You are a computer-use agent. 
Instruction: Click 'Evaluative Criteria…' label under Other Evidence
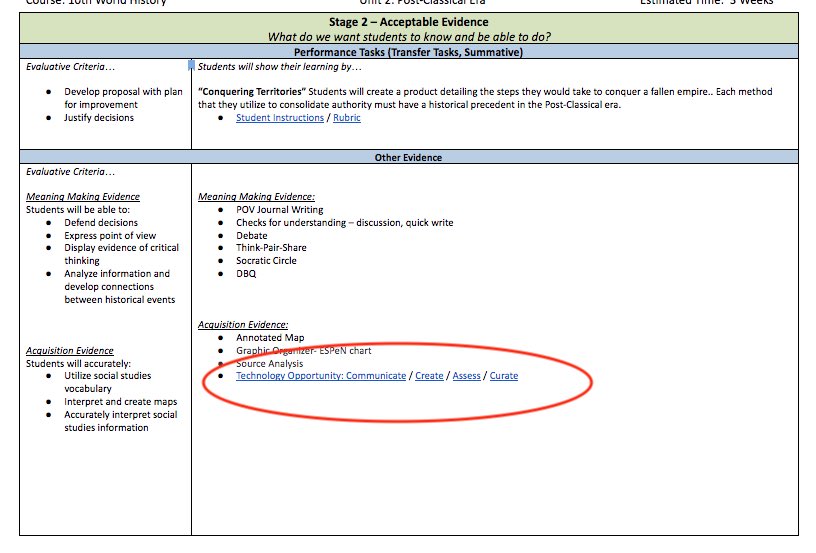click(x=70, y=171)
